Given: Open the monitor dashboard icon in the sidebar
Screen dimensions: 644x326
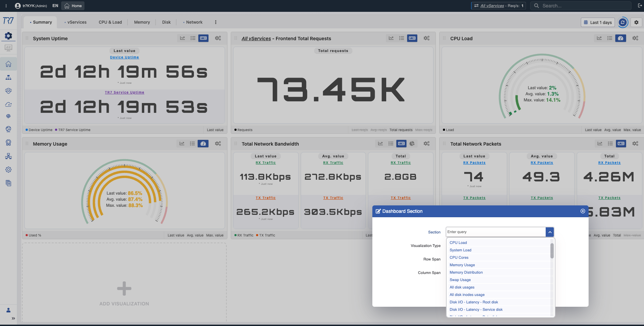Looking at the screenshot, I should [8, 48].
